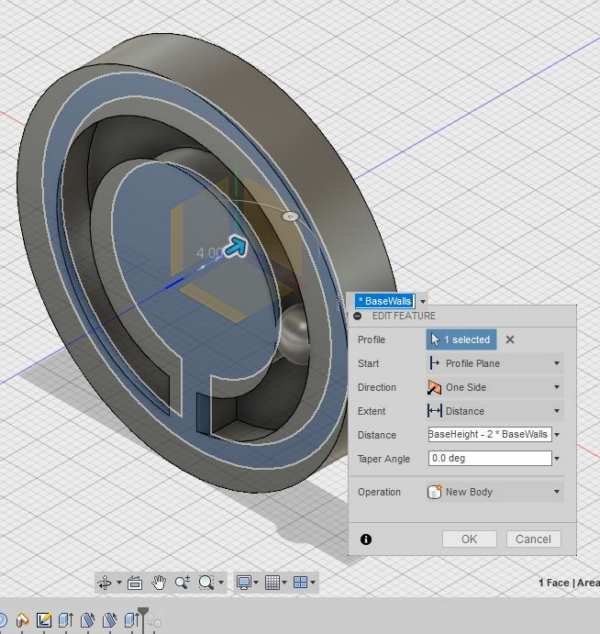Click the Profile '1 selected' button
Viewport: 600px width, 634px height.
tap(461, 340)
